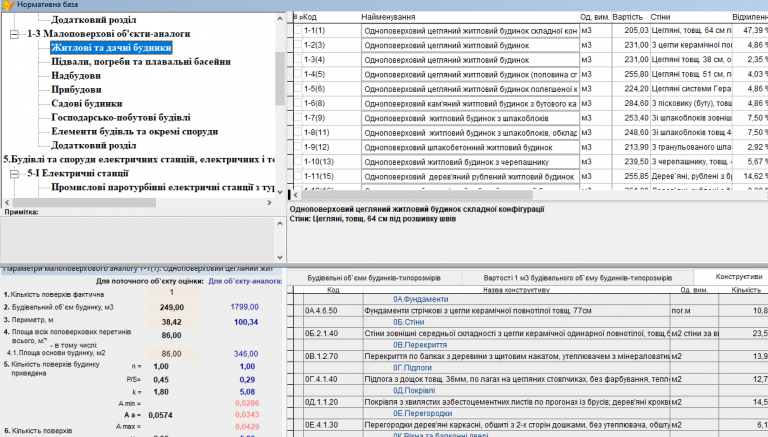Image resolution: width=768 pixels, height=437 pixels.
Task: Tick the checkbox for row 1-5(6)
Action: pos(298,89)
